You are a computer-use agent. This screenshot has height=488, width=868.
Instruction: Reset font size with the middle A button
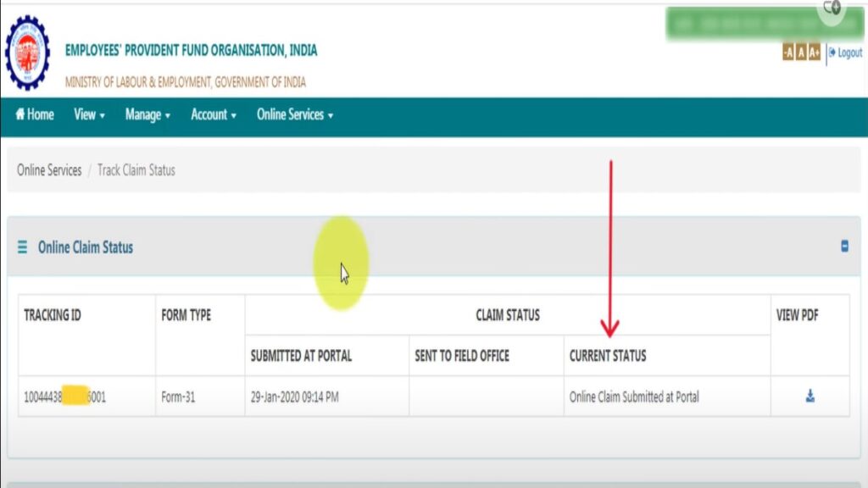click(800, 53)
